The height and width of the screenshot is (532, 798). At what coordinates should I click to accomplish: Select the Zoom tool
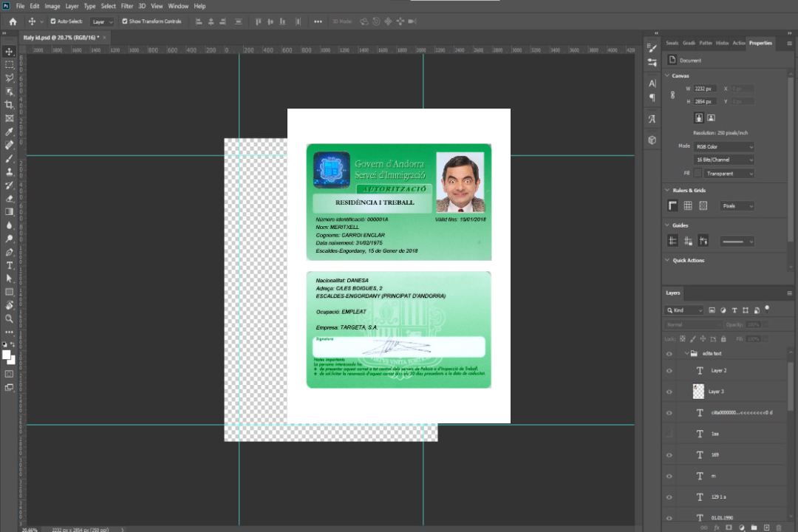pyautogui.click(x=10, y=318)
